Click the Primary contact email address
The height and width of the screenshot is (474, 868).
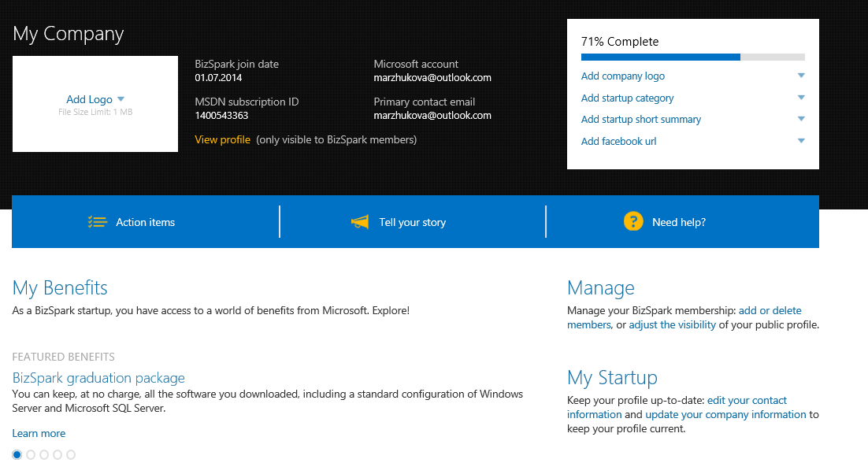point(432,116)
